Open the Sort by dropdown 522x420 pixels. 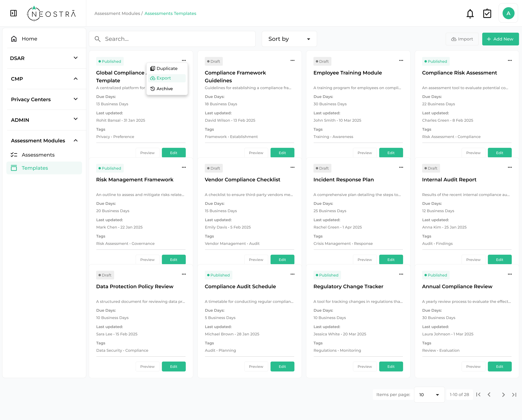(289, 39)
